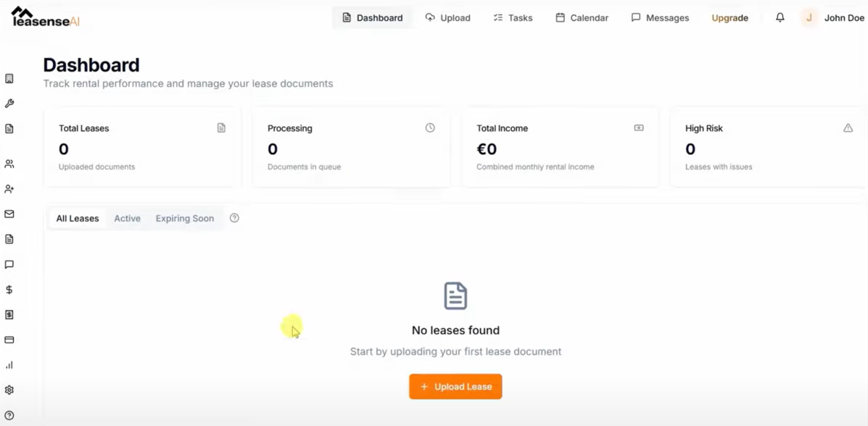
Task: Open the chat bubble icon in the sidebar
Action: pos(9,264)
